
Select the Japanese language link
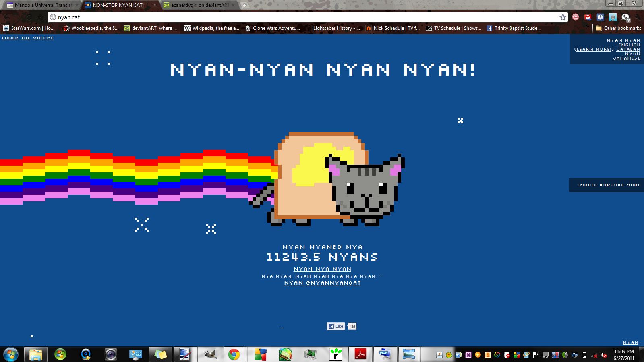[x=626, y=58]
